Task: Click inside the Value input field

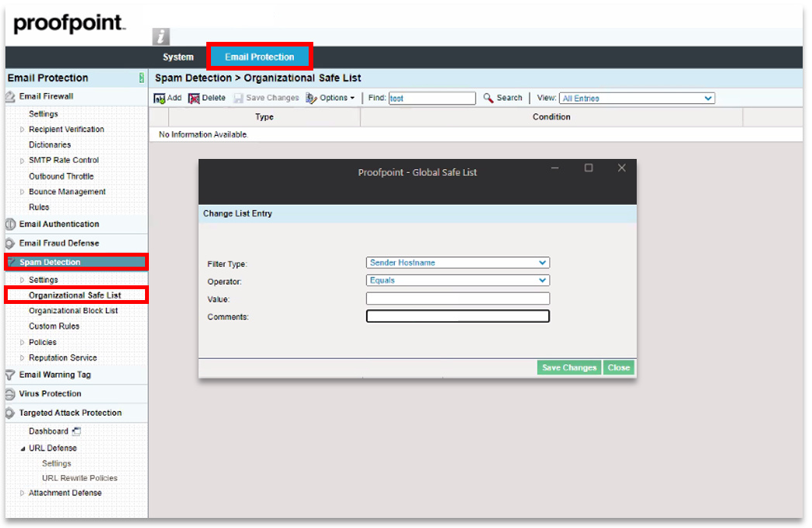Action: (458, 299)
